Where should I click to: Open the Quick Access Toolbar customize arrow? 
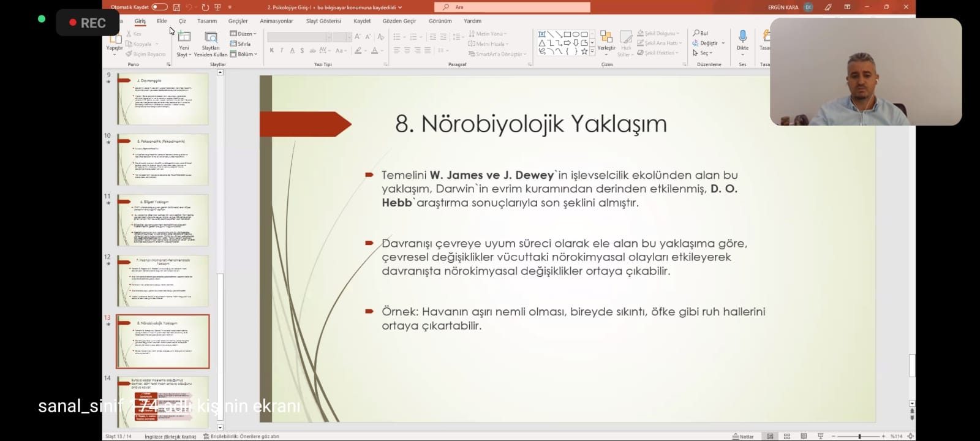click(x=230, y=7)
